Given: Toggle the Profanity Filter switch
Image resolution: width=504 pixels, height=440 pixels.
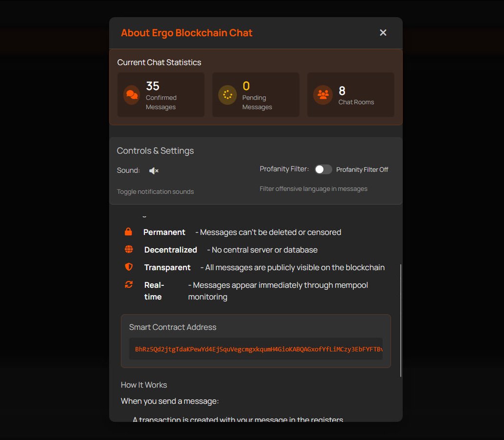Looking at the screenshot, I should [x=323, y=169].
